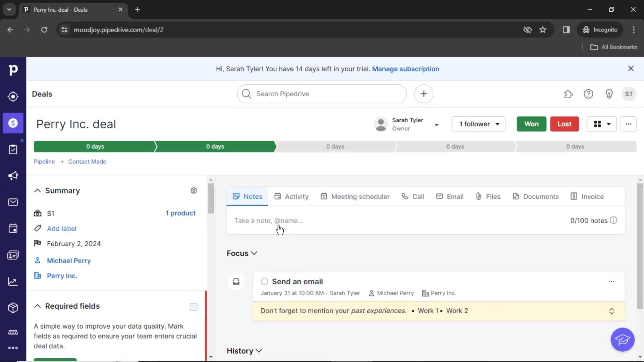Open Perry Inc. organization link in Summary
Image resolution: width=644 pixels, height=362 pixels.
click(x=62, y=276)
